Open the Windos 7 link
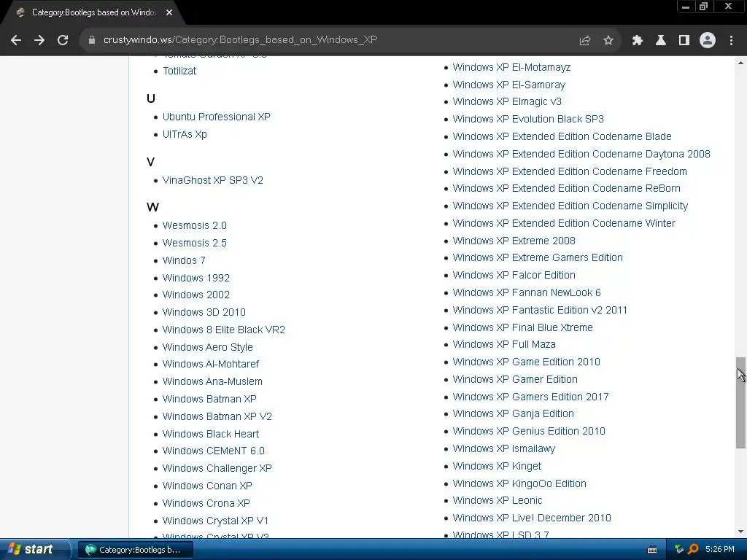 (x=184, y=260)
